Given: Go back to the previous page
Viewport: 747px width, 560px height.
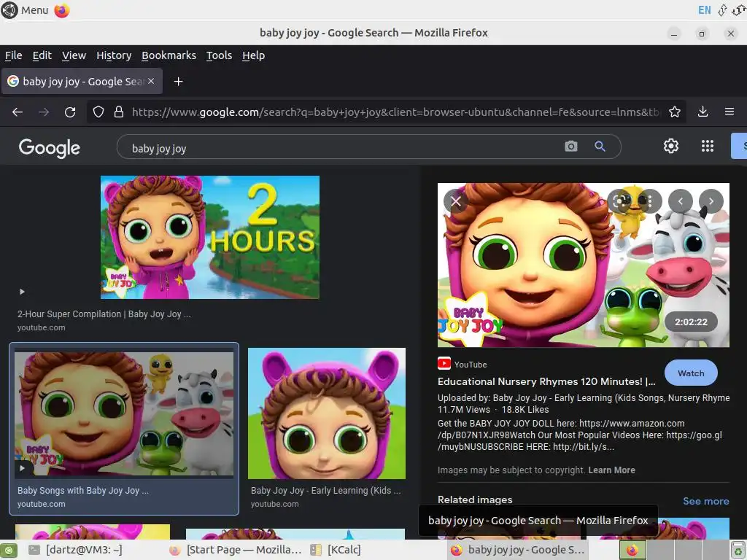Looking at the screenshot, I should coord(18,112).
